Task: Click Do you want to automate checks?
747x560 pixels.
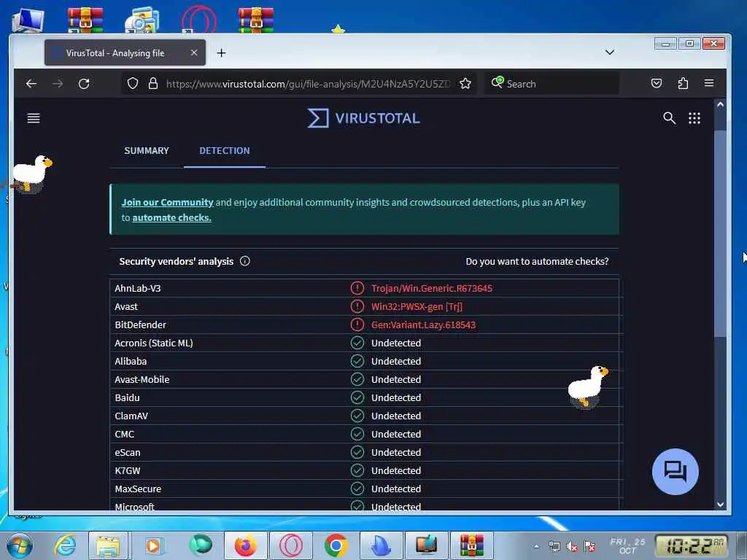Action: [x=537, y=261]
